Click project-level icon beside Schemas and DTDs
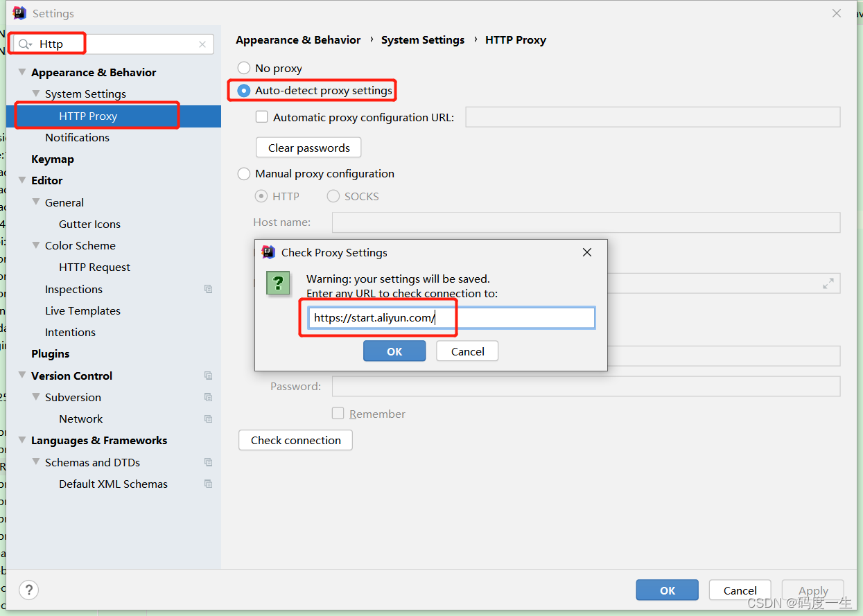 [208, 462]
